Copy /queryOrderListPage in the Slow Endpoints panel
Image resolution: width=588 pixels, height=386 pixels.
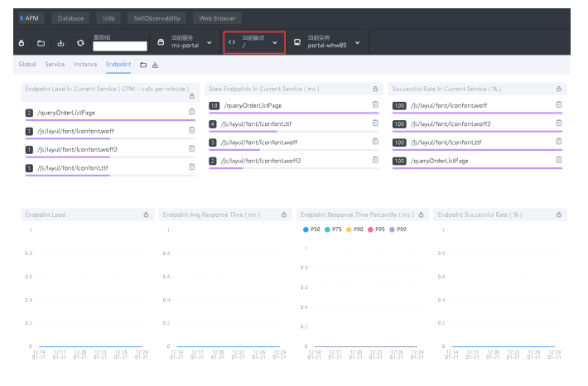(x=375, y=105)
